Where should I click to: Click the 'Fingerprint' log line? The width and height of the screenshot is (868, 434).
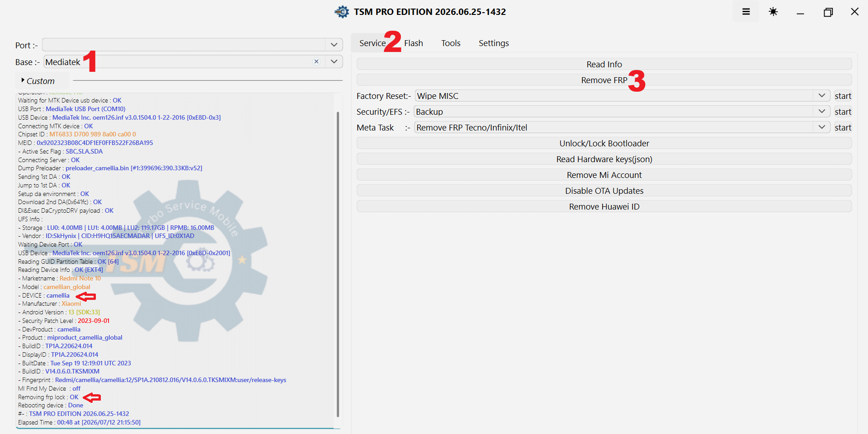tap(152, 380)
